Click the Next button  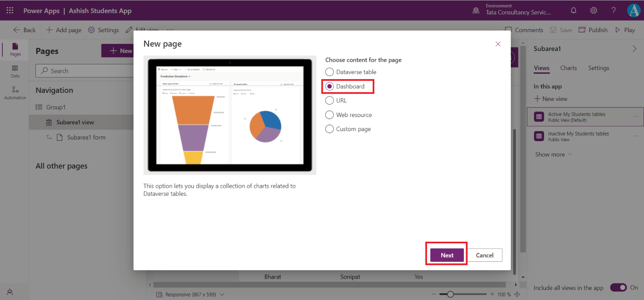point(447,255)
